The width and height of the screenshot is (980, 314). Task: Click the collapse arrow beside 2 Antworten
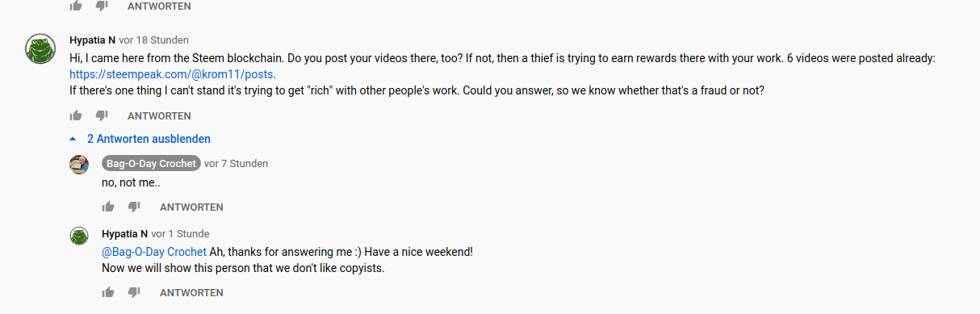[x=73, y=139]
